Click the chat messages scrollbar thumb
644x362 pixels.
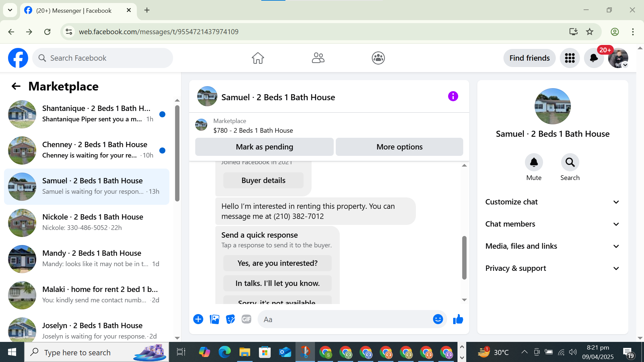(464, 257)
